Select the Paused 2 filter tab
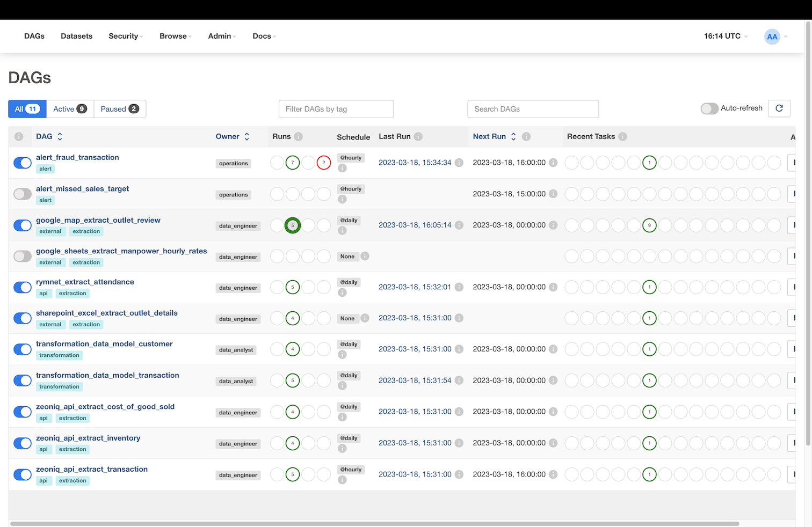The width and height of the screenshot is (812, 527). [x=120, y=109]
